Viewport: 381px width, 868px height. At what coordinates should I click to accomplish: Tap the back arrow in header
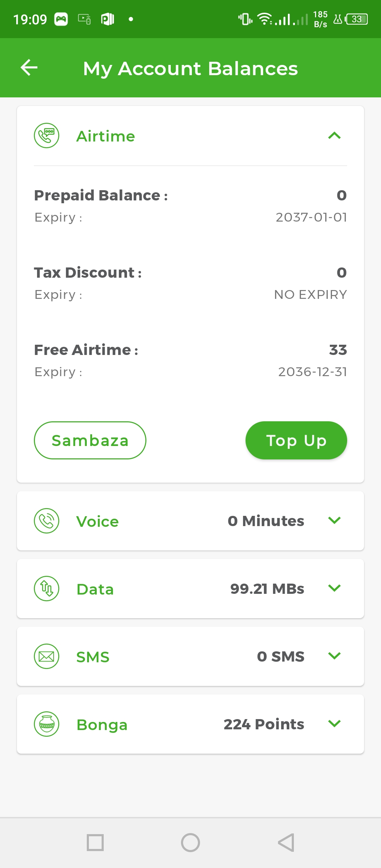tap(29, 67)
